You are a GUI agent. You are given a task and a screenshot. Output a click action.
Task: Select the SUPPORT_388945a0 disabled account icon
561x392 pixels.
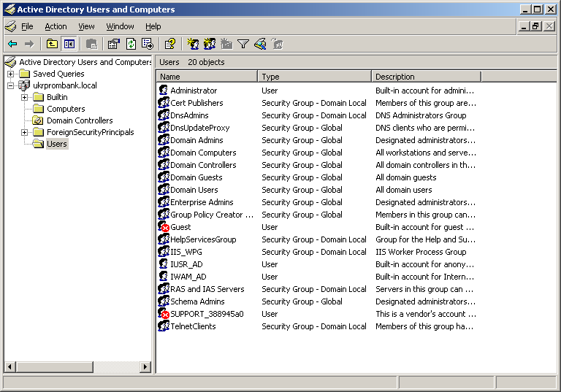[164, 314]
